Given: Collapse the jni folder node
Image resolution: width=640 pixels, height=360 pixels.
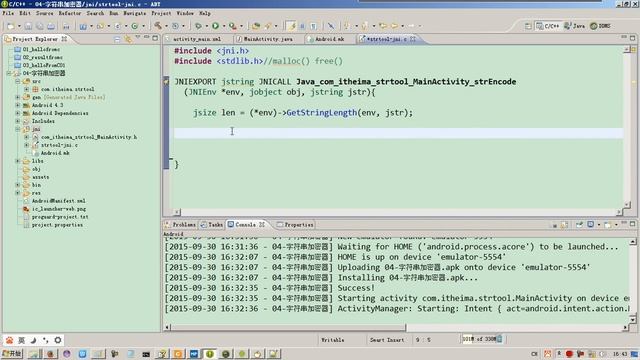Looking at the screenshot, I should (18, 129).
